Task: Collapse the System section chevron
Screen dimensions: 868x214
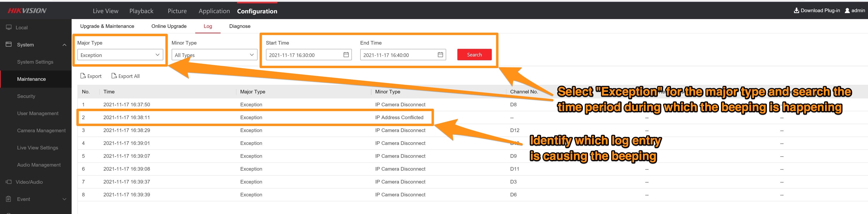Action: tap(64, 45)
